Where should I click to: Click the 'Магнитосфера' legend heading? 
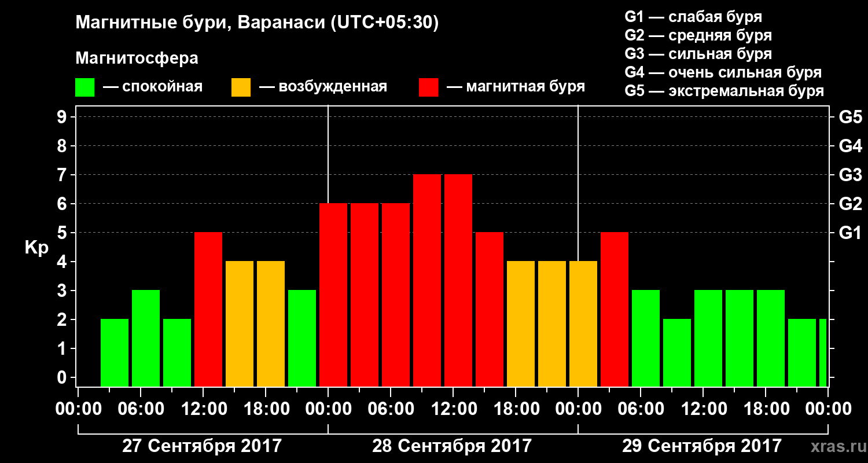pos(137,58)
